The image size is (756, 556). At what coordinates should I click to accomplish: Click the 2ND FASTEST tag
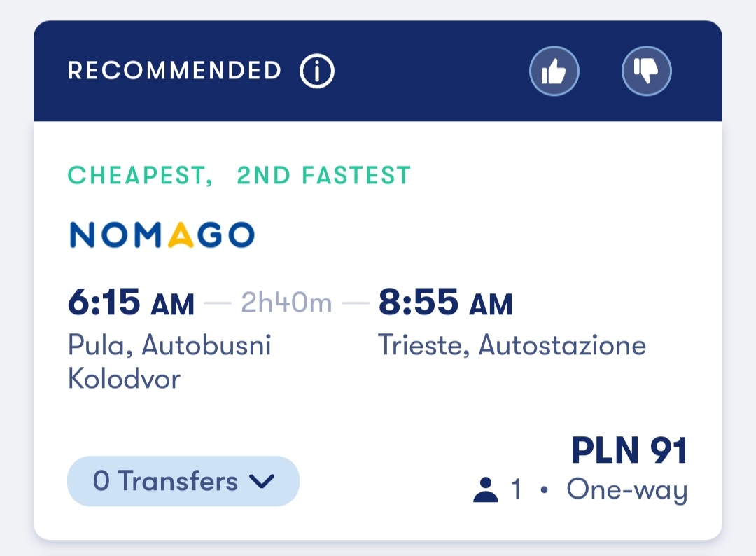pos(324,175)
